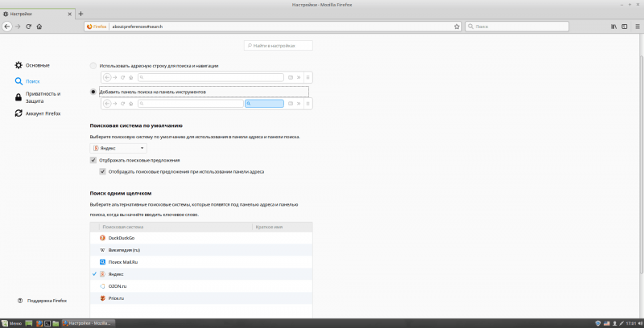The width and height of the screenshot is (644, 328).
Task: Click in the 'Найти в настройках' search field
Action: [279, 46]
